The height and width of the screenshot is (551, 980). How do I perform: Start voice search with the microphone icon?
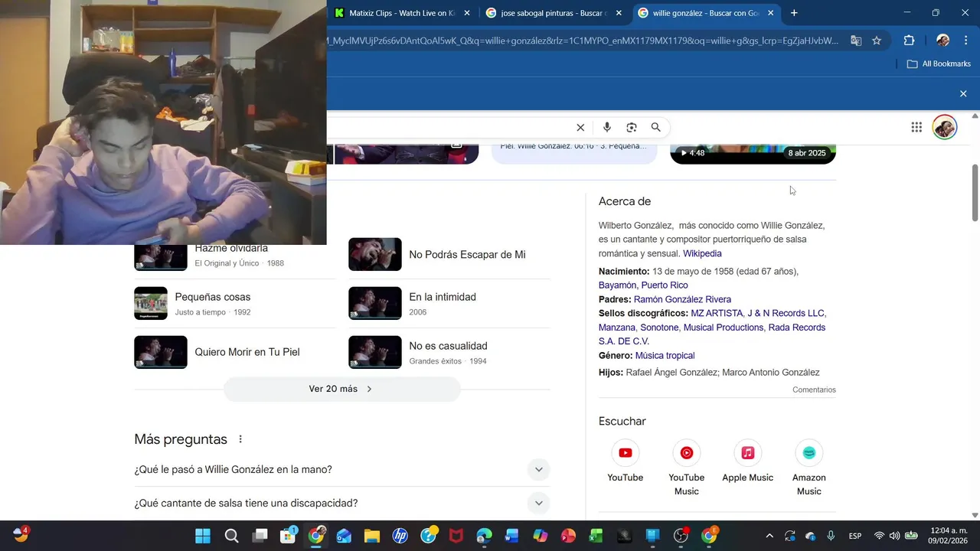[x=606, y=128]
